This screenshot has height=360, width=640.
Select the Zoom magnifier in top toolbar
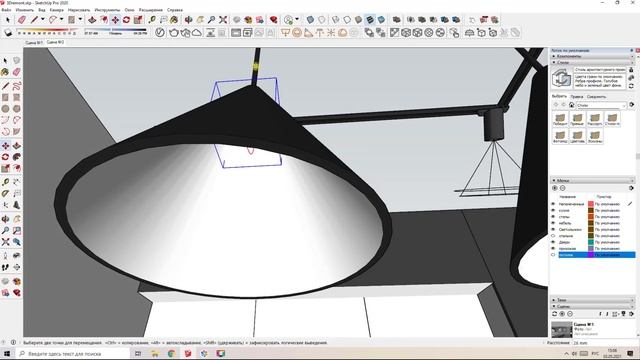click(211, 20)
